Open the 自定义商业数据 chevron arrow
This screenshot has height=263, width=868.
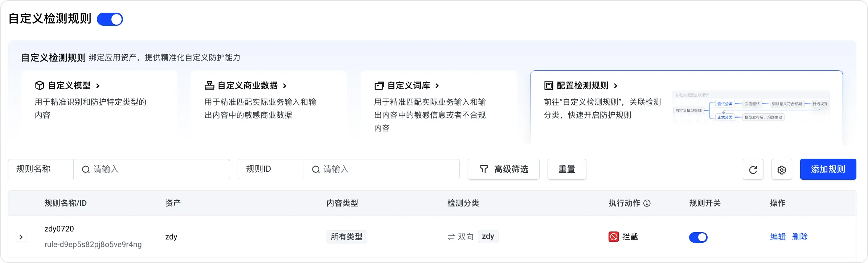click(x=284, y=86)
